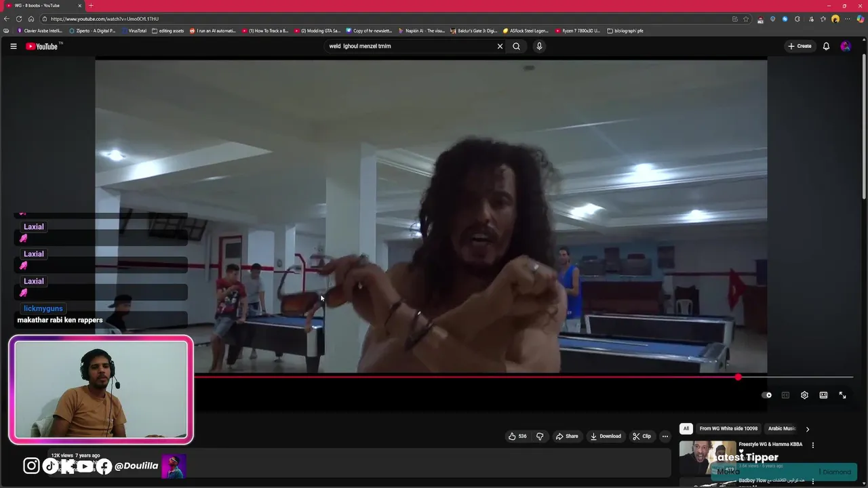Open a new browser tab

tap(91, 5)
